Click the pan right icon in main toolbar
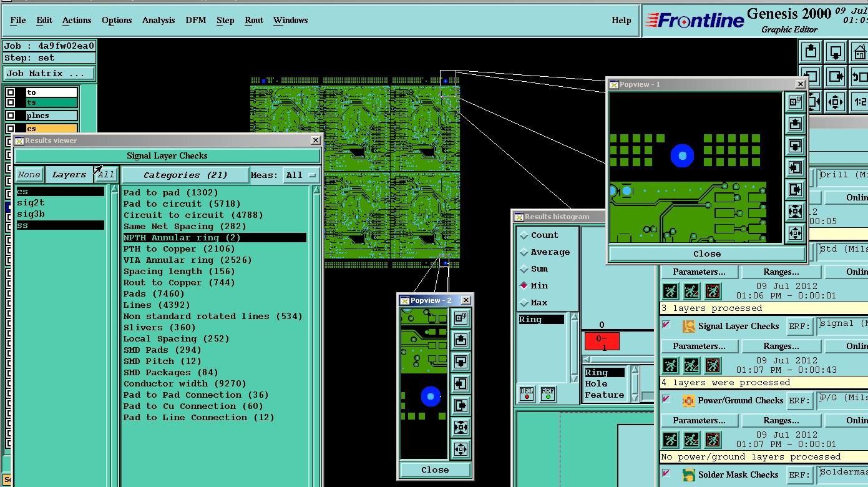 tap(836, 77)
